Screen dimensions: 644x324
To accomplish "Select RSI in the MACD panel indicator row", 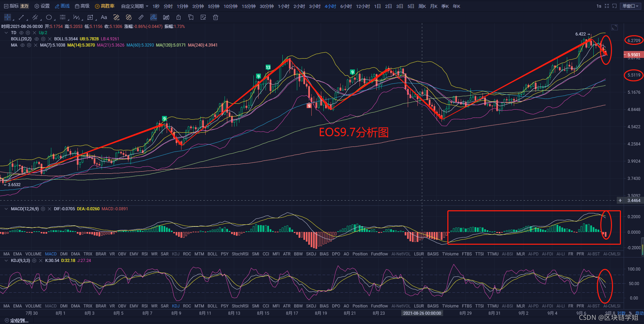I will pos(145,254).
